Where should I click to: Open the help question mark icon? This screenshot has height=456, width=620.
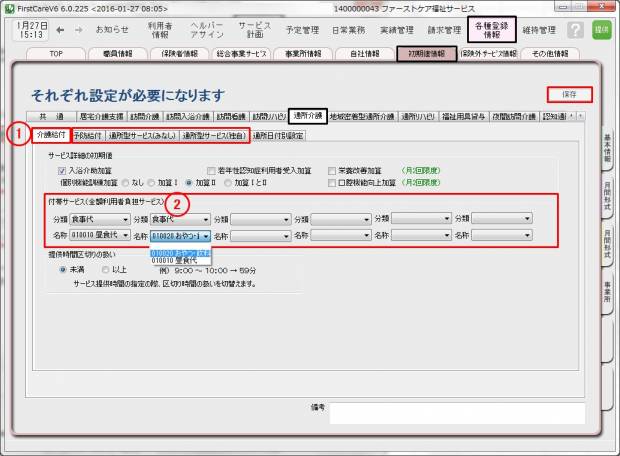(x=574, y=30)
